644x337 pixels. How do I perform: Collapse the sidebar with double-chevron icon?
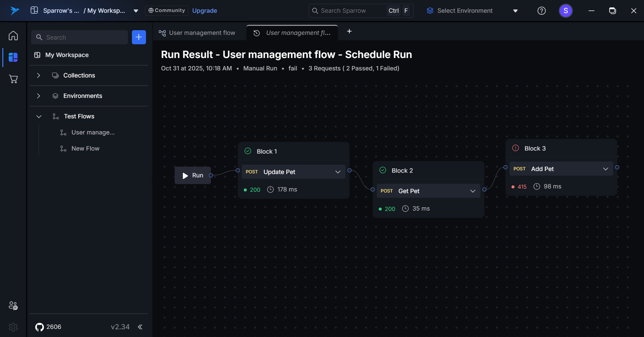(x=140, y=327)
